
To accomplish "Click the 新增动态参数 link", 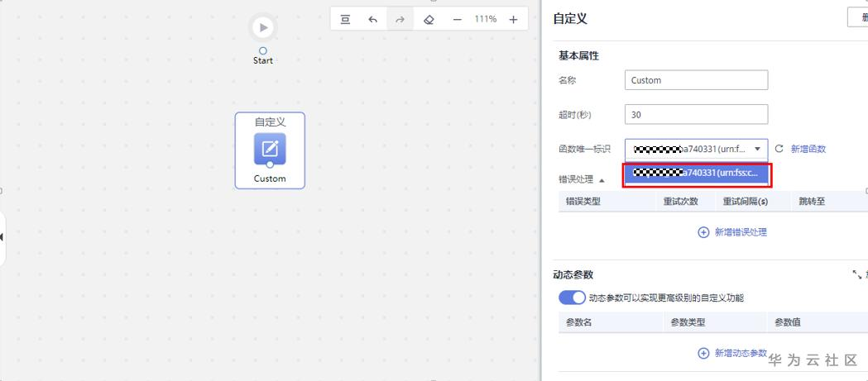I will click(741, 353).
